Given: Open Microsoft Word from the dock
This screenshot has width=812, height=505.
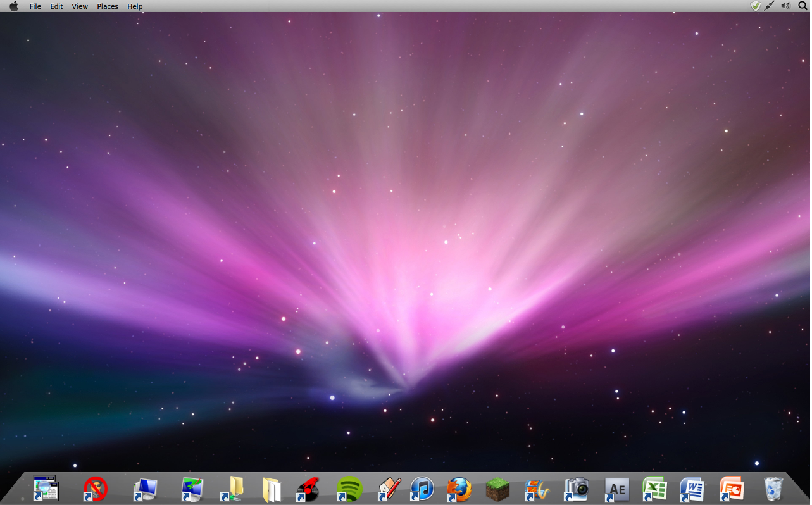Looking at the screenshot, I should [692, 487].
